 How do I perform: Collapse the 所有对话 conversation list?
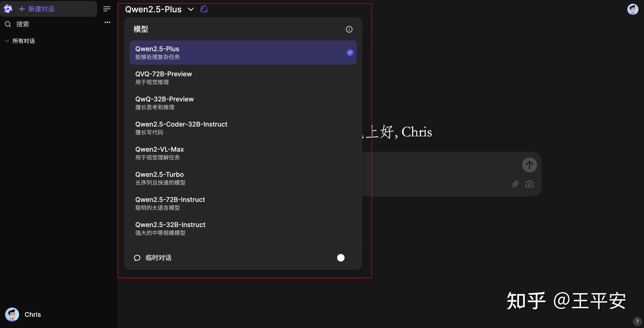(x=7, y=41)
